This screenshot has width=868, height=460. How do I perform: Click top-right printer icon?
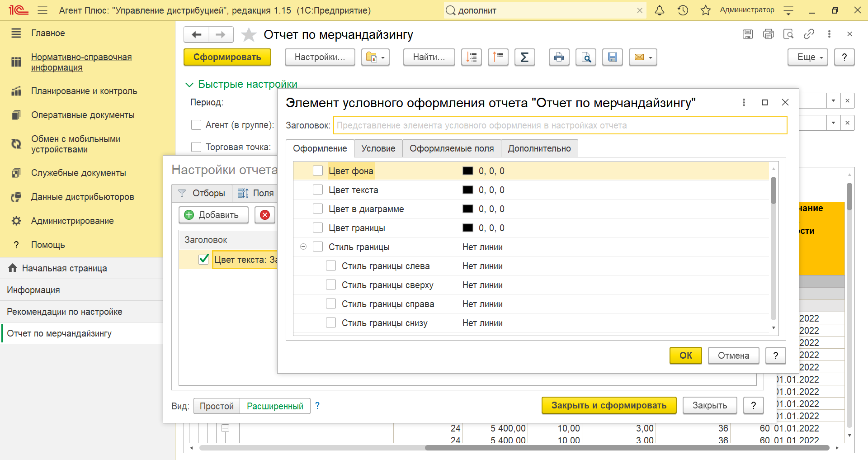768,34
